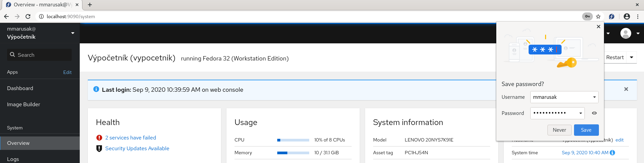The width and height of the screenshot is (644, 163).
Task: Open system time Sep 9, 2020 10:40 AM
Action: tap(585, 153)
